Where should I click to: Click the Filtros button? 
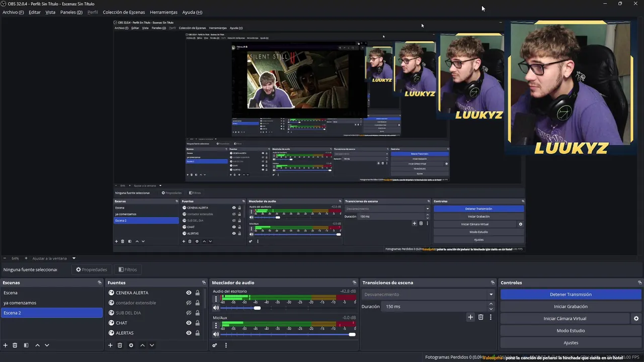coord(128,269)
